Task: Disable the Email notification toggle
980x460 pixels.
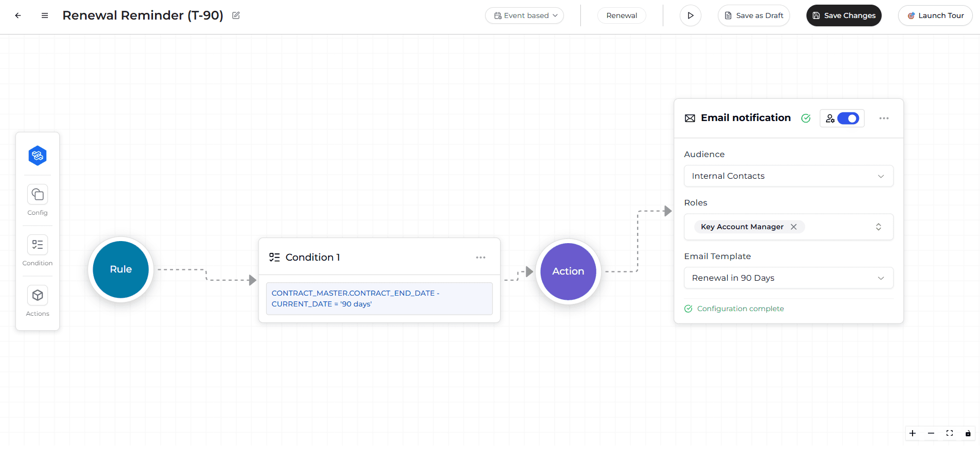Action: coord(848,118)
